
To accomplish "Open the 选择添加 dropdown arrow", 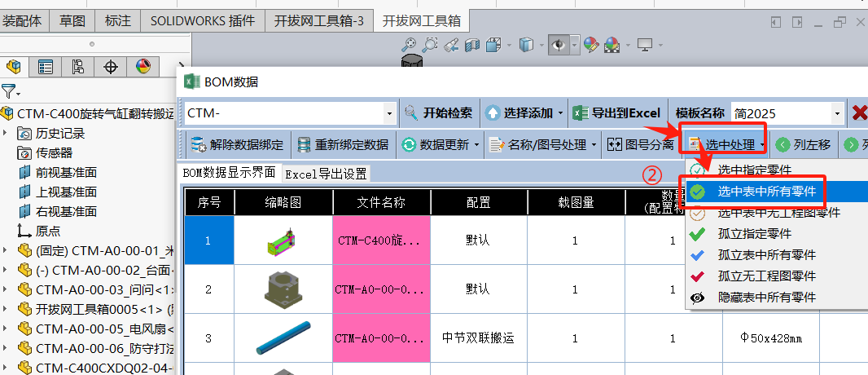I will click(x=560, y=113).
